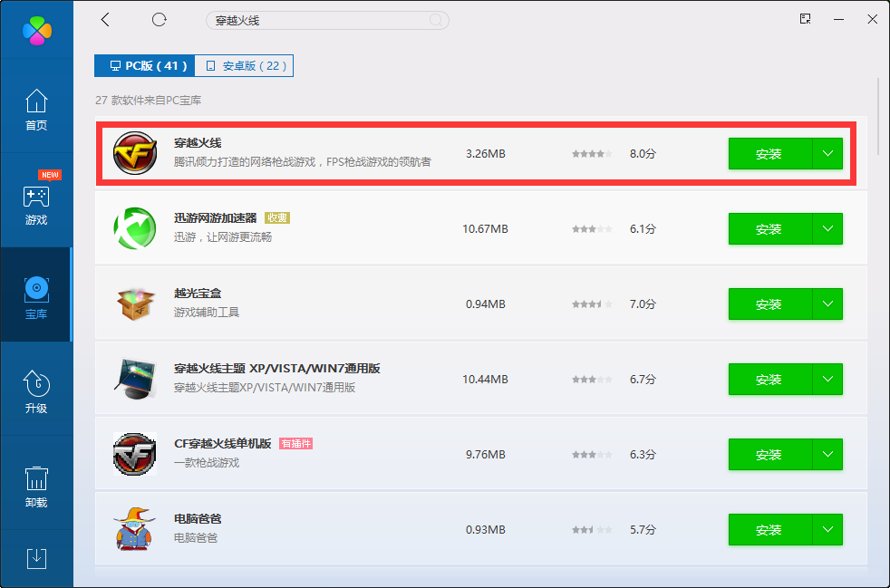Click the 收费 paid badge
The height and width of the screenshot is (588, 890).
click(x=277, y=218)
